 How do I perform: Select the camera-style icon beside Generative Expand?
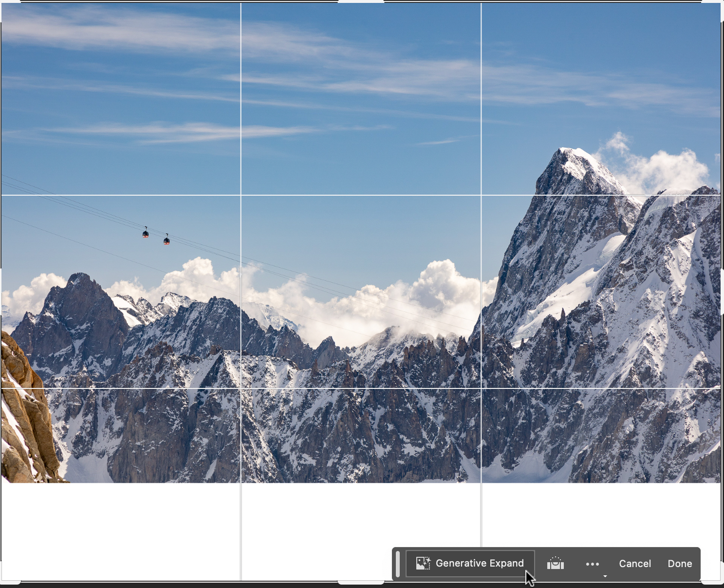556,563
